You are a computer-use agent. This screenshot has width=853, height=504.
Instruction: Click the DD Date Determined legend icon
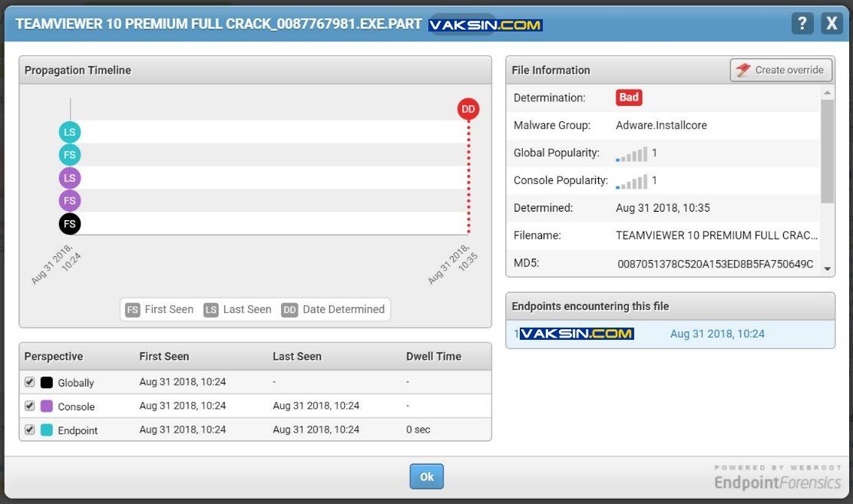[x=289, y=310]
